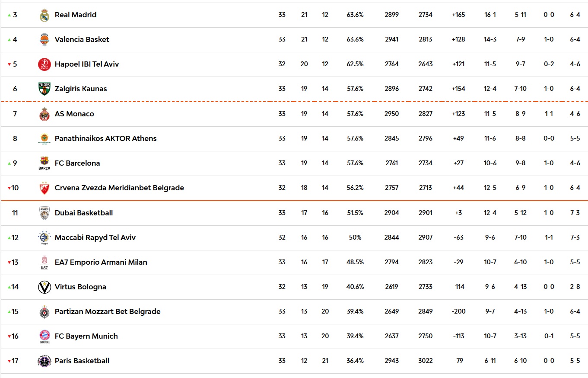The width and height of the screenshot is (588, 378).
Task: Click the FC Barcelona team name
Action: [x=77, y=163]
